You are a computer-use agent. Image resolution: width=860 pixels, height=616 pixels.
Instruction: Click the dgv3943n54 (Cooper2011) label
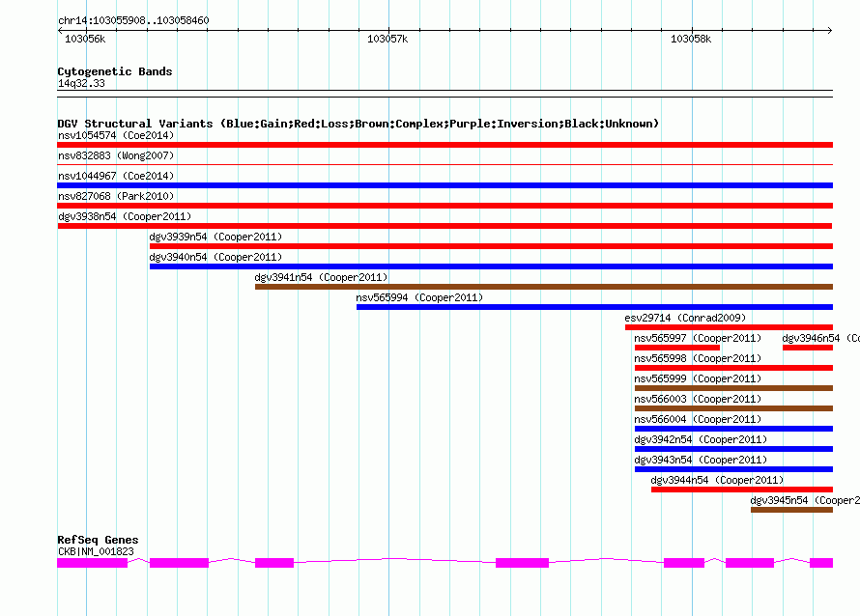[x=701, y=460]
